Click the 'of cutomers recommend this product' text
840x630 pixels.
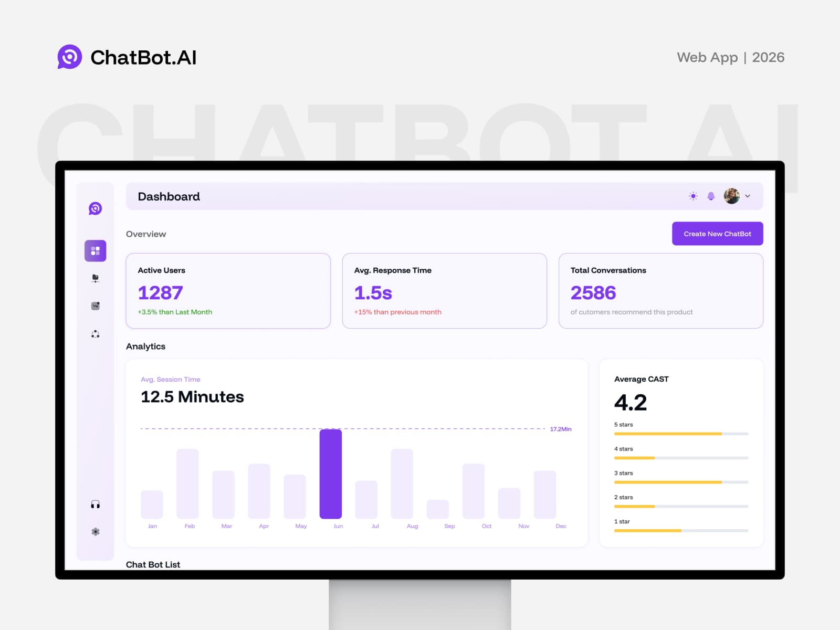[632, 312]
